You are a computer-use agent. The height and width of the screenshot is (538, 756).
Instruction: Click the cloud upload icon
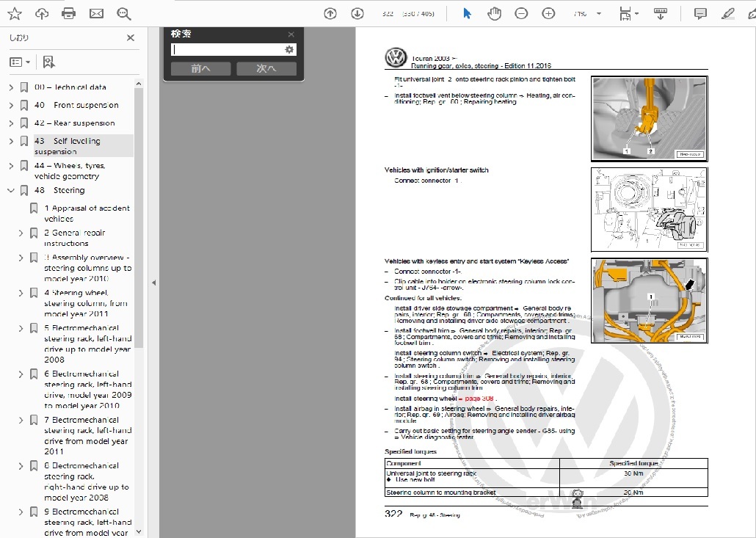pyautogui.click(x=42, y=14)
